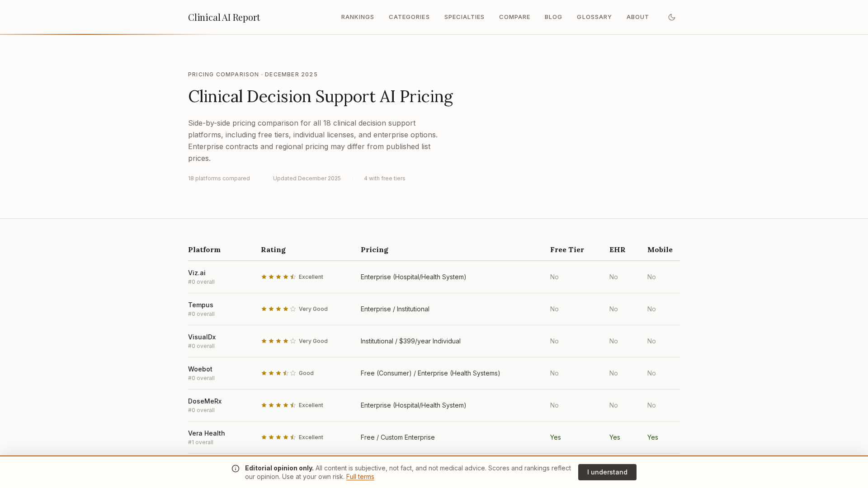Image resolution: width=868 pixels, height=488 pixels.
Task: Go to Specialties page
Action: 464,17
